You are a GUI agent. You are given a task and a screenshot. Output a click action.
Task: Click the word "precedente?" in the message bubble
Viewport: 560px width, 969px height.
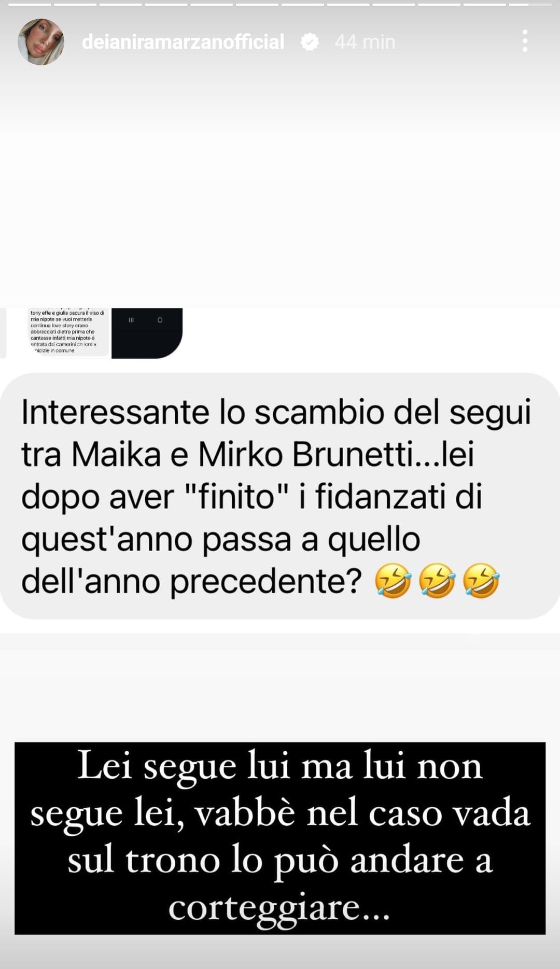tap(265, 582)
